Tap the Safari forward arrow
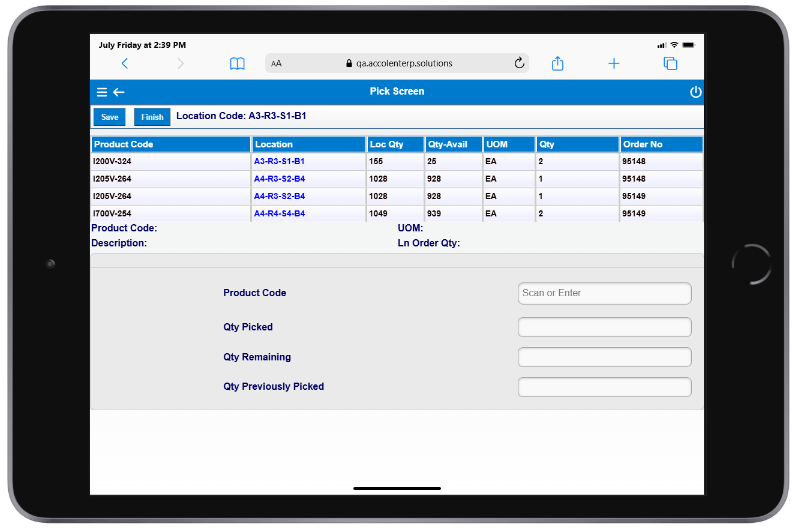Viewport: 798px width, 528px height. (180, 63)
